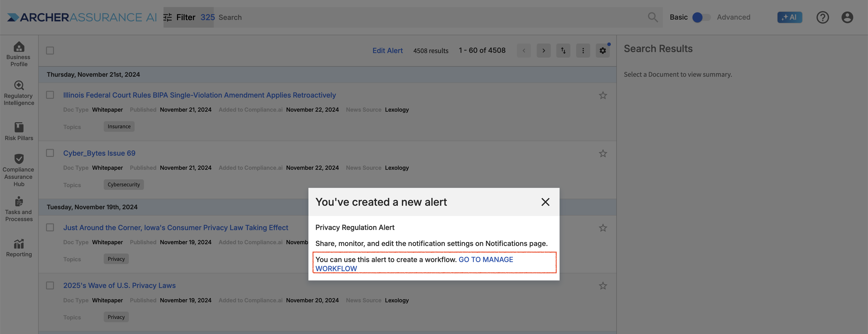Viewport: 868px width, 334px height.
Task: Click the '4508 results' count text
Action: point(431,51)
